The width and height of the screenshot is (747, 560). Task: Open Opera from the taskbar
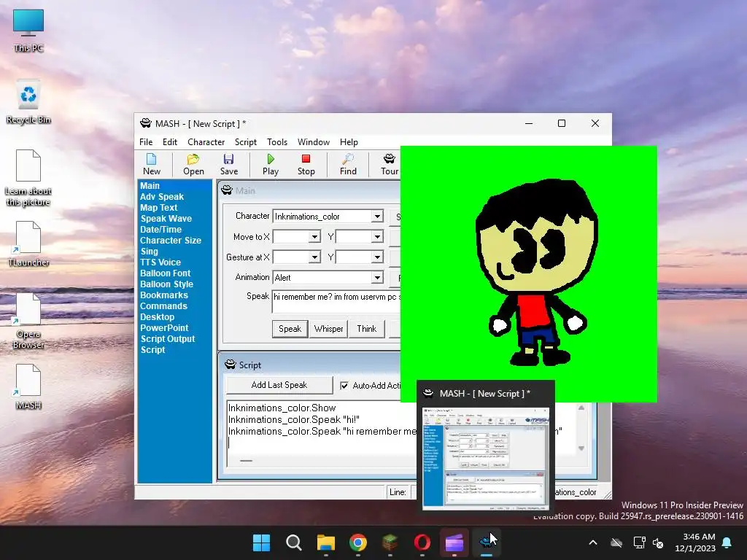point(422,542)
